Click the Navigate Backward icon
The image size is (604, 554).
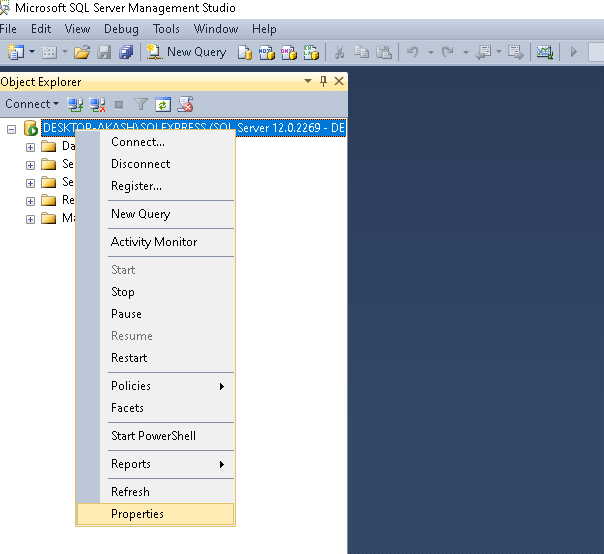[x=483, y=52]
